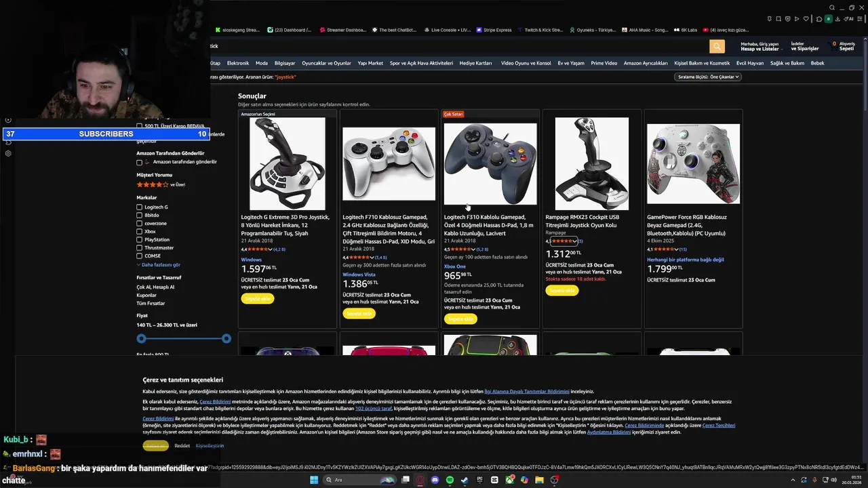Open İadeler ve Siparişler link
868x488 pixels.
coord(805,46)
